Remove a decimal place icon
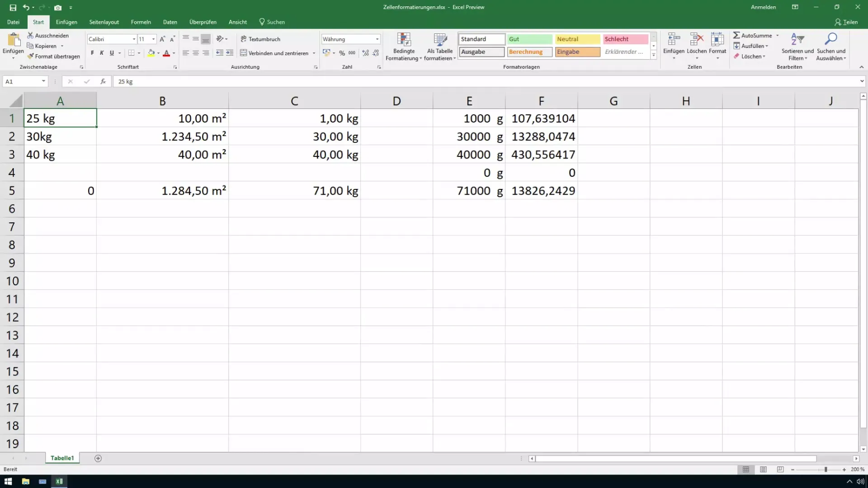Screen dimensions: 868x488 click(376, 53)
